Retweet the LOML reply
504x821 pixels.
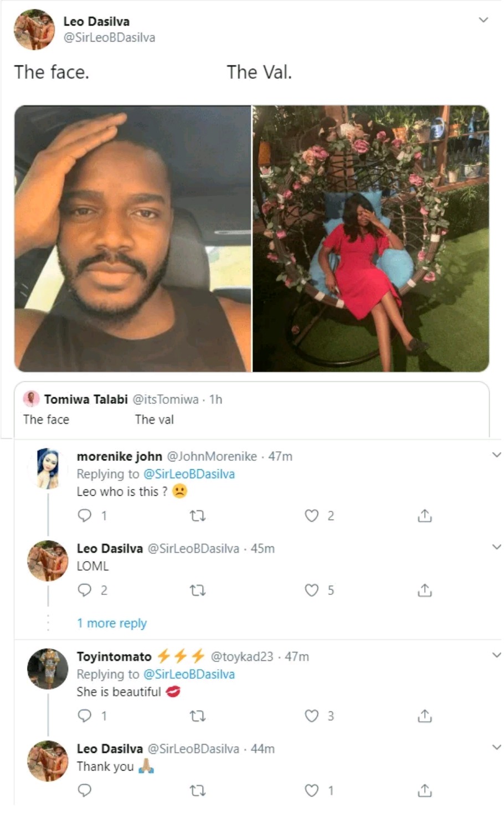pyautogui.click(x=198, y=591)
